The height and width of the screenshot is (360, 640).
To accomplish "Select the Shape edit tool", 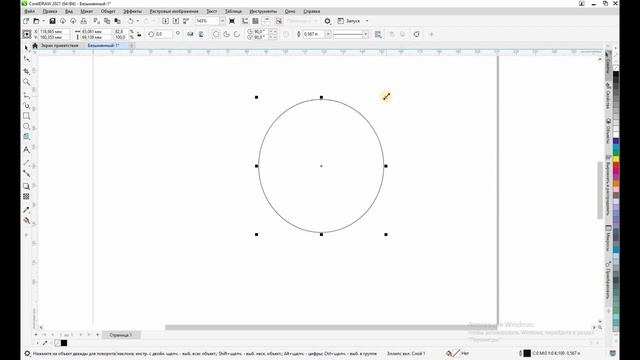I will pyautogui.click(x=27, y=60).
